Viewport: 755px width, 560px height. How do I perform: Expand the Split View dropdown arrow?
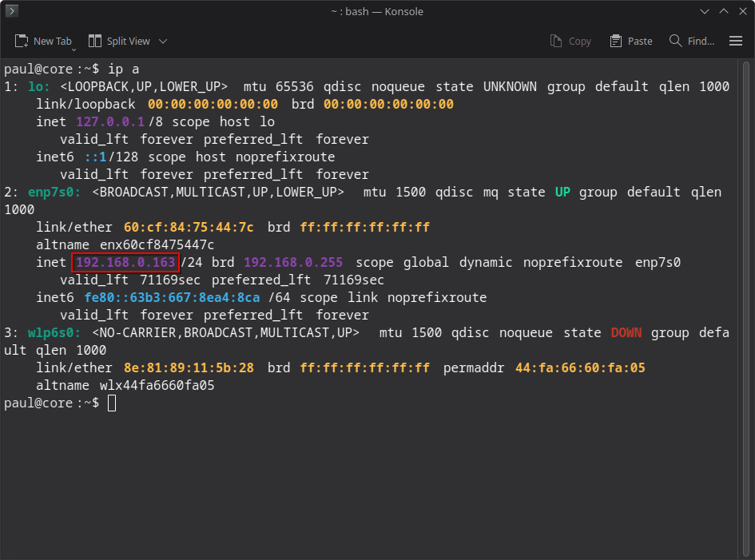(x=163, y=42)
